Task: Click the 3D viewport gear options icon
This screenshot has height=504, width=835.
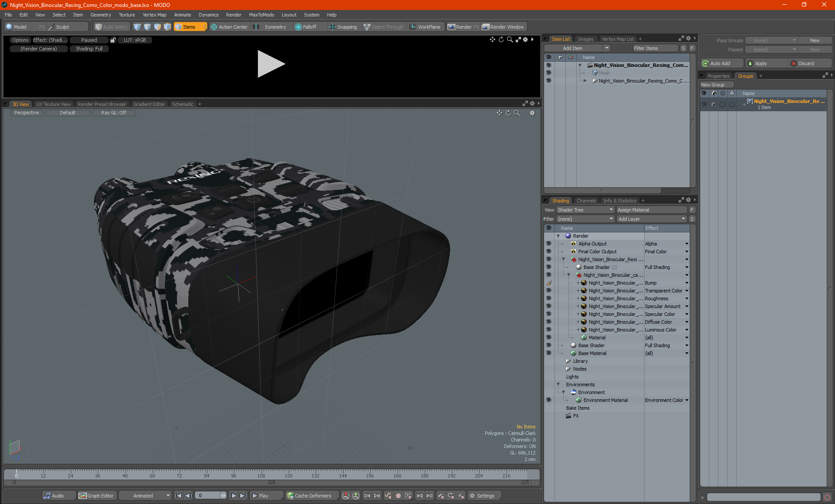Action: coord(532,113)
